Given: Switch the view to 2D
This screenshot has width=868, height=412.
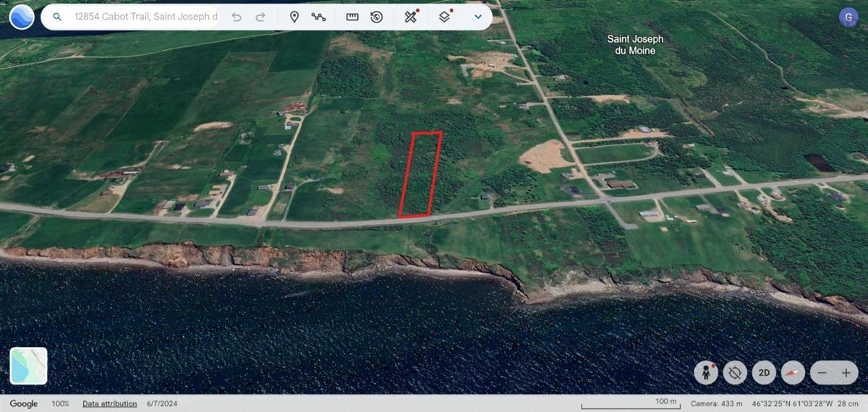Looking at the screenshot, I should pyautogui.click(x=764, y=373).
